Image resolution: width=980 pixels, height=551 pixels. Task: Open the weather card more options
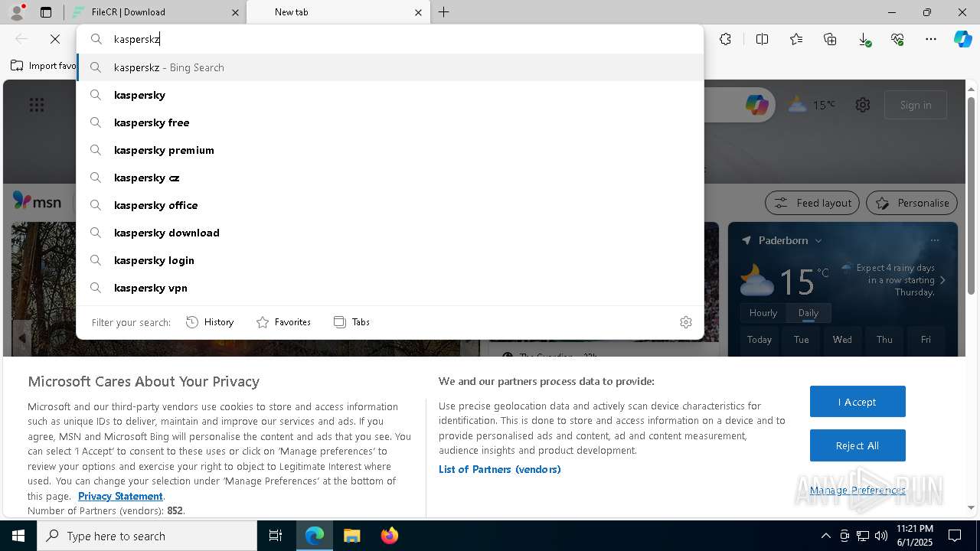(x=934, y=240)
